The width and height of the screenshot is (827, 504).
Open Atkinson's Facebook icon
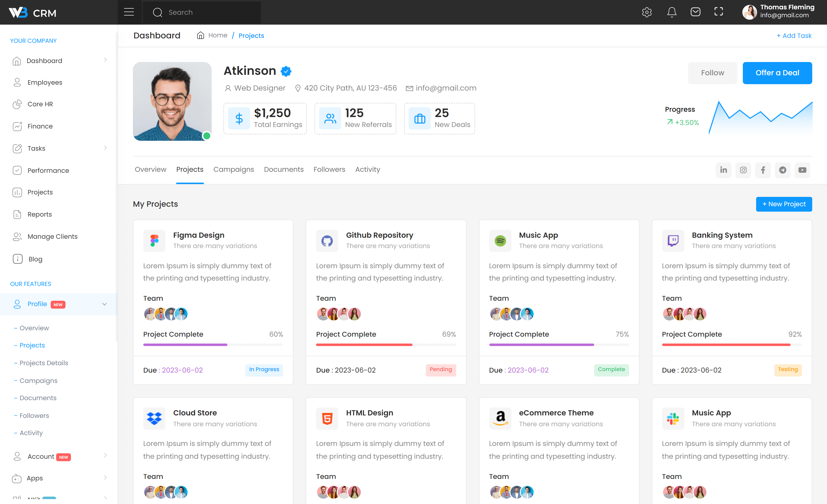click(763, 170)
